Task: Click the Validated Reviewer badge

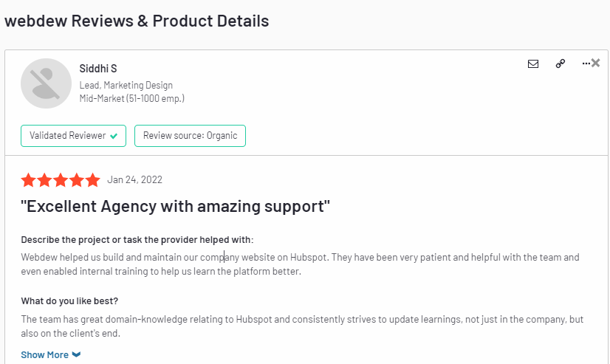Action: 73,136
